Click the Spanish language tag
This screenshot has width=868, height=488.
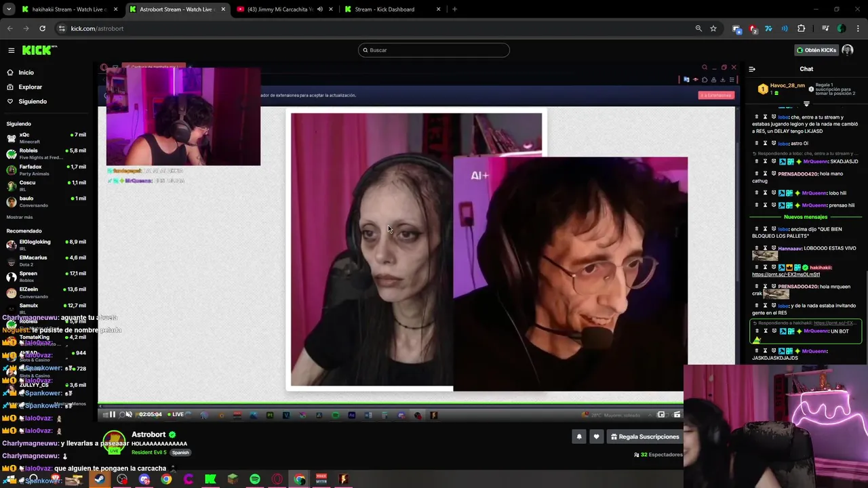(x=180, y=452)
